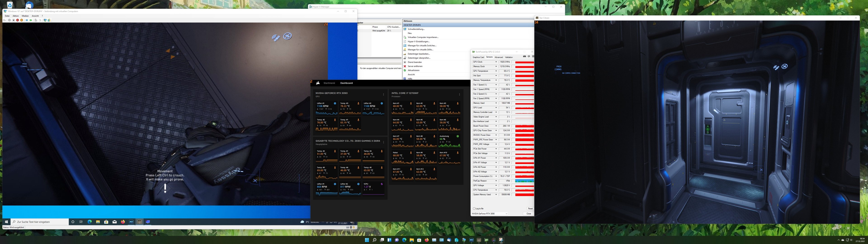Open PerfCap Reason sensor dropdown arrow
The height and width of the screenshot is (244, 868).
coord(496,181)
